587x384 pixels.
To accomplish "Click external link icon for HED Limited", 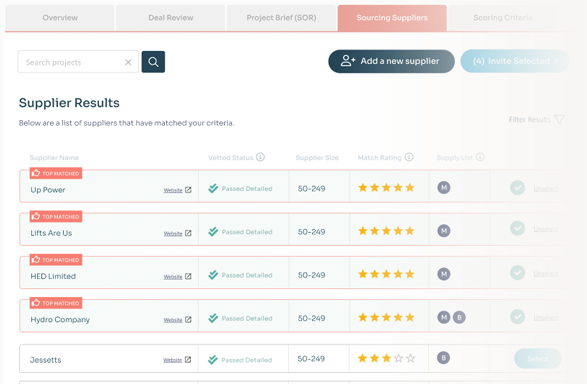I will [188, 276].
